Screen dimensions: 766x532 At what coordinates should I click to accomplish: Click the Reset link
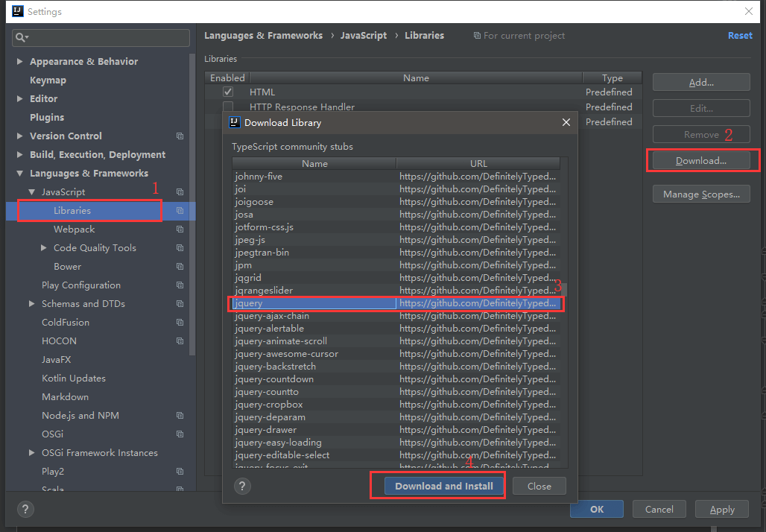point(740,36)
